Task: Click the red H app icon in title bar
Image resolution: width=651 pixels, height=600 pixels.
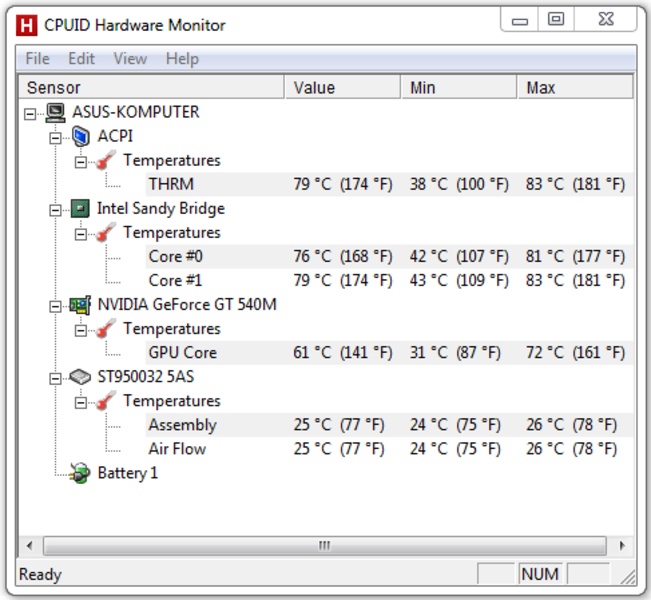Action: point(27,25)
